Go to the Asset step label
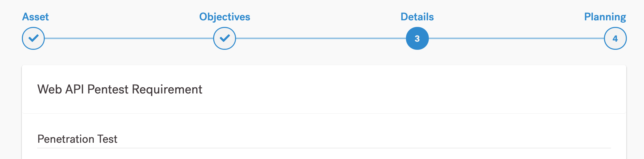This screenshot has width=644, height=159. point(35,17)
